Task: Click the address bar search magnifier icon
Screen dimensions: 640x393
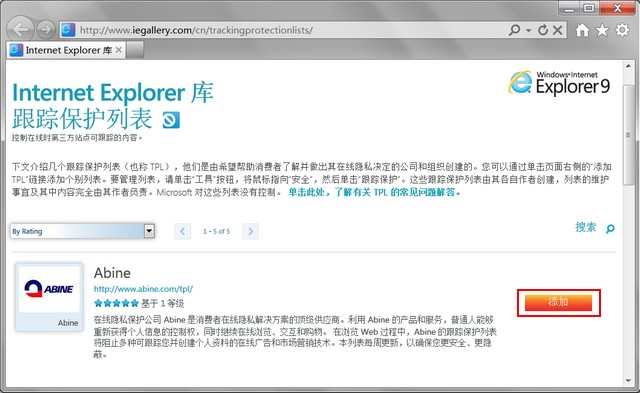Action: point(515,30)
